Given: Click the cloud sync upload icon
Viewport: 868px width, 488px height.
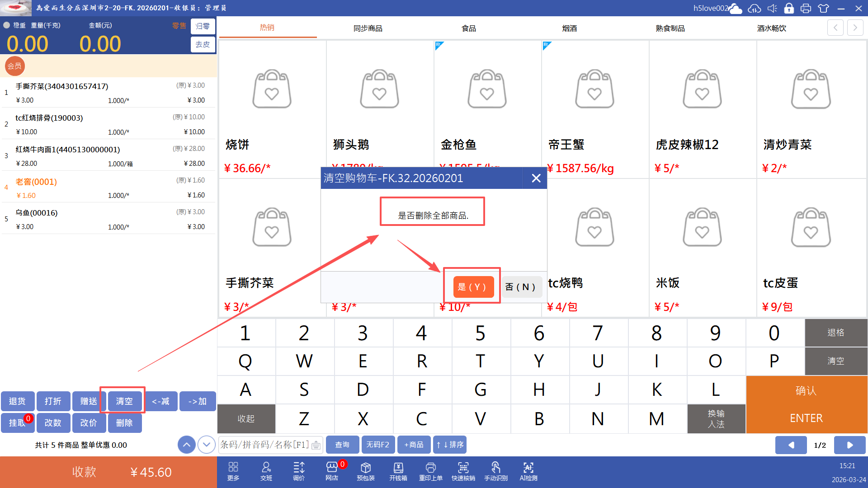Looking at the screenshot, I should [754, 8].
